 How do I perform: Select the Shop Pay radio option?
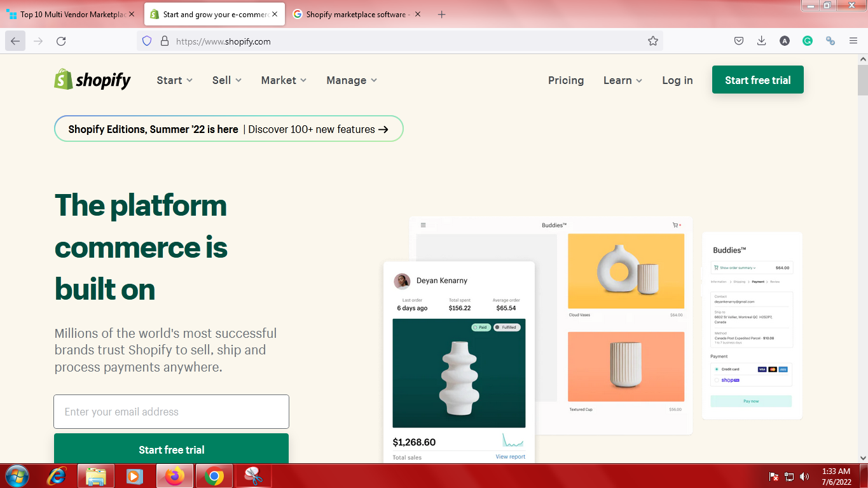click(717, 380)
